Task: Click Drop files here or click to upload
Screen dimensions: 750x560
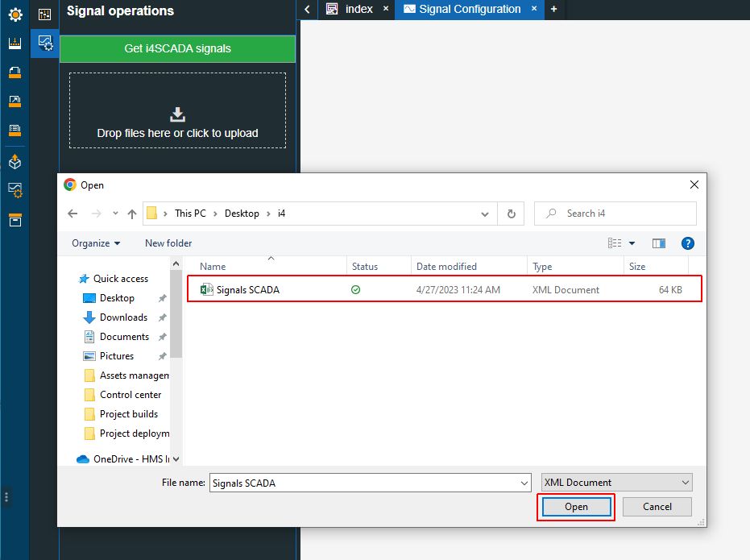Action: 177,110
